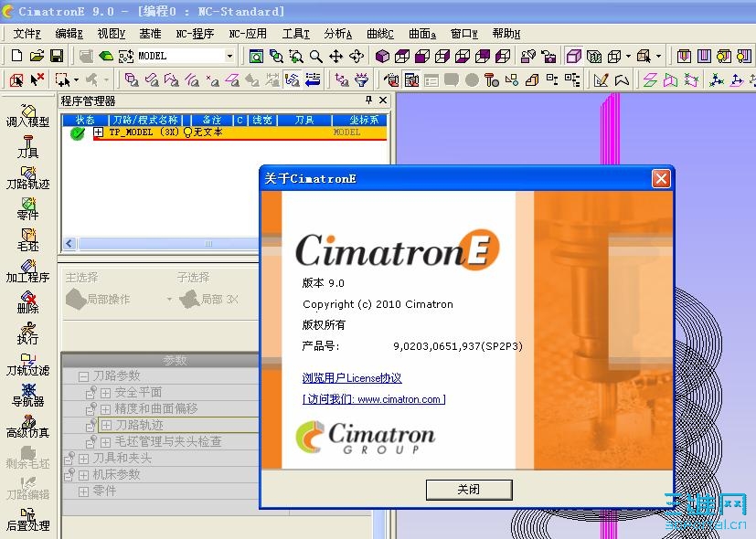Expand the 机床参数 node

coord(83,474)
